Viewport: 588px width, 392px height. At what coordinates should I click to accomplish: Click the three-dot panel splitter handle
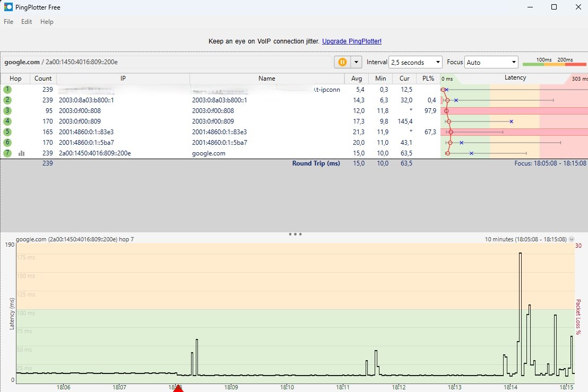(295, 234)
